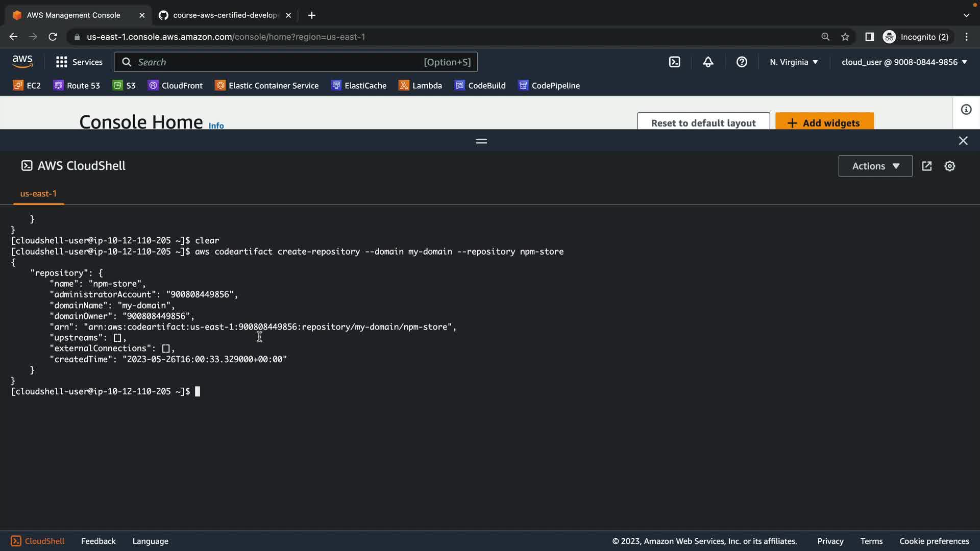Image resolution: width=980 pixels, height=551 pixels.
Task: Open the Services grid menu
Action: pos(79,62)
